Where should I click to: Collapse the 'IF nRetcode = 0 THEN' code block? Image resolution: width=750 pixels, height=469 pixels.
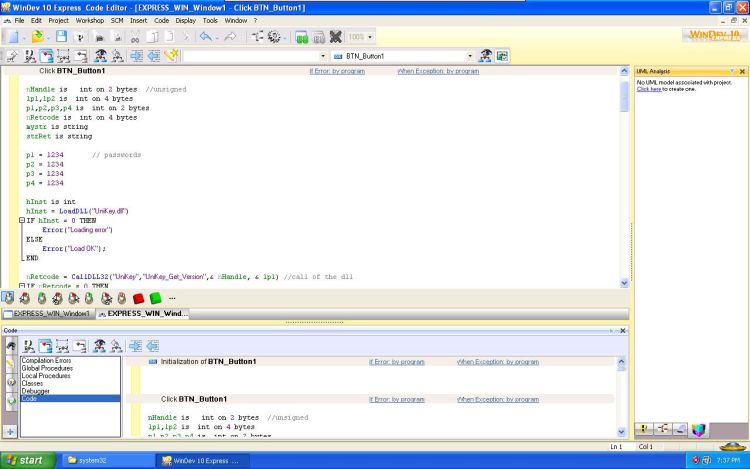pos(22,285)
